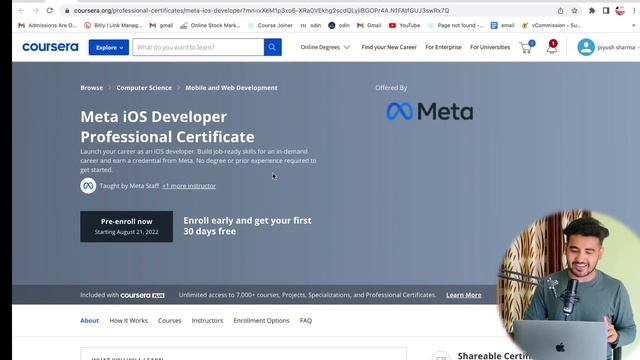Click Computer Science breadcrumb
This screenshot has height=360, width=640.
(x=144, y=88)
